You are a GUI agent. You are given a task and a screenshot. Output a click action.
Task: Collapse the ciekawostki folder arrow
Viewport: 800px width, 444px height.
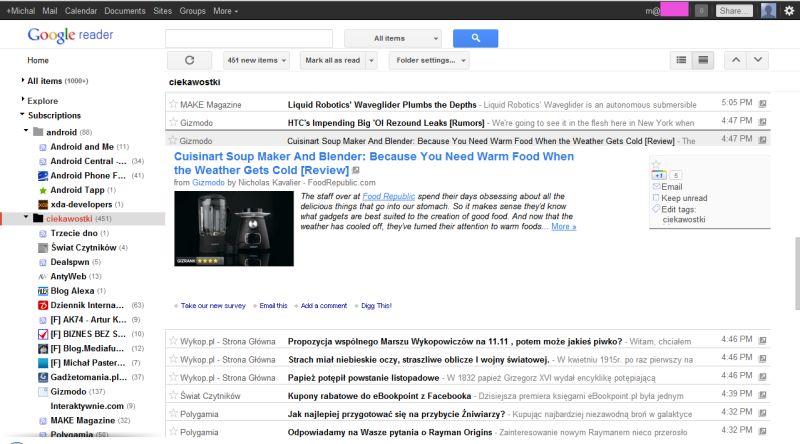26,217
